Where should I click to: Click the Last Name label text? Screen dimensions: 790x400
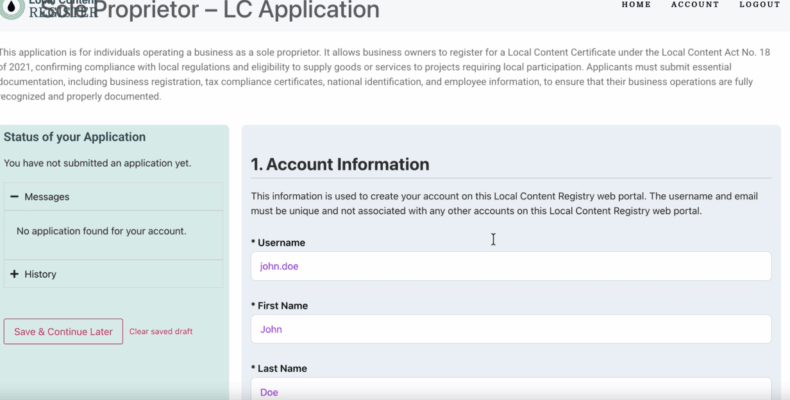point(281,369)
